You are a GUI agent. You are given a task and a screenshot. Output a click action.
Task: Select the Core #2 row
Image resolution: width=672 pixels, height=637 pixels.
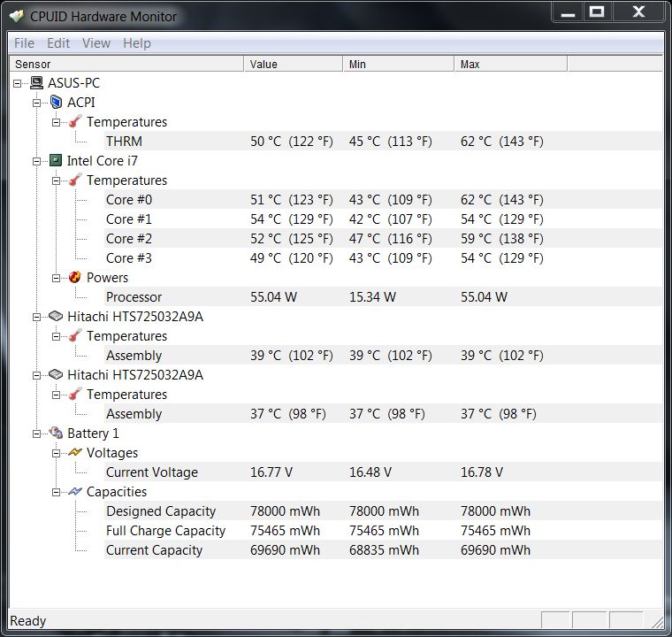point(384,238)
